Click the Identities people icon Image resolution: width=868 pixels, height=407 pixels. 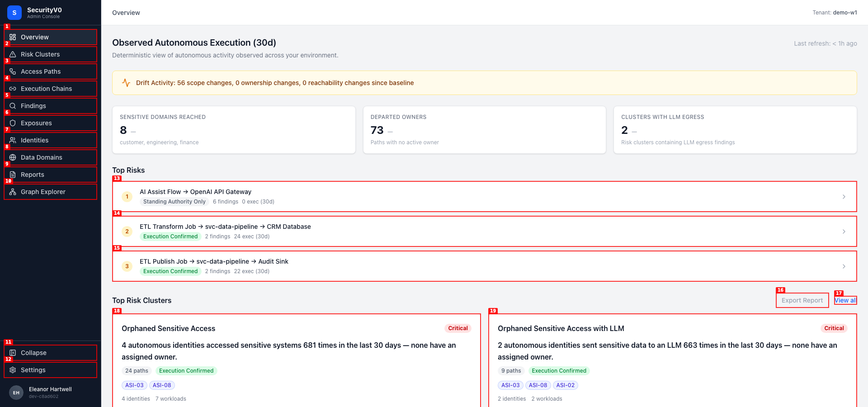click(13, 140)
